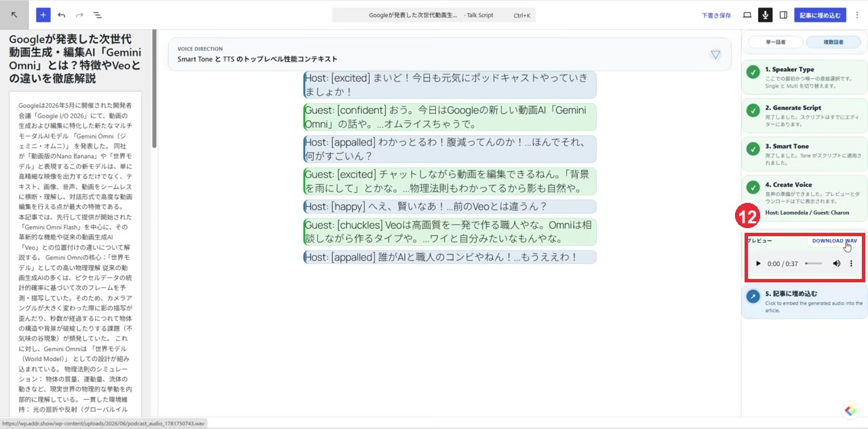Click the 0:00 / 0:37 time display
The height and width of the screenshot is (429, 868).
783,263
